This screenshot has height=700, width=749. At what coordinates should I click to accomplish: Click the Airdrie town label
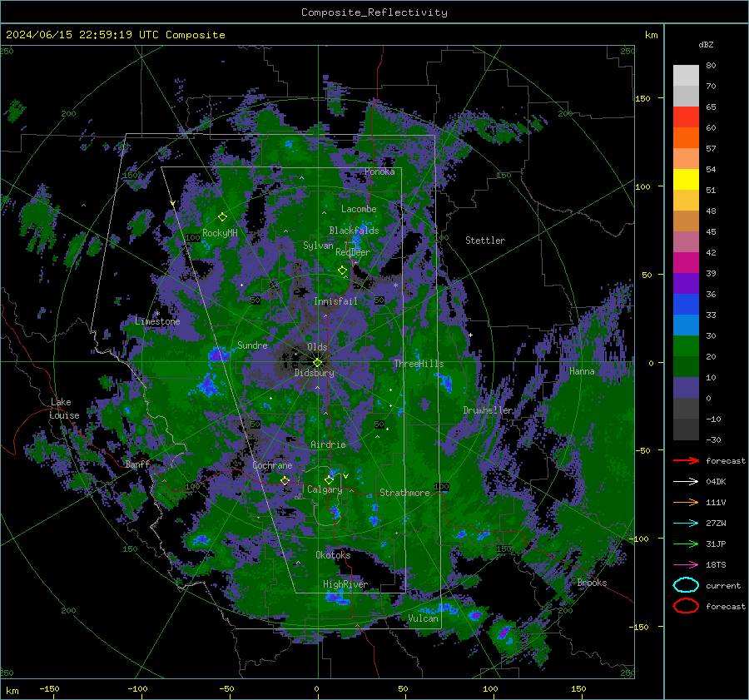click(328, 444)
